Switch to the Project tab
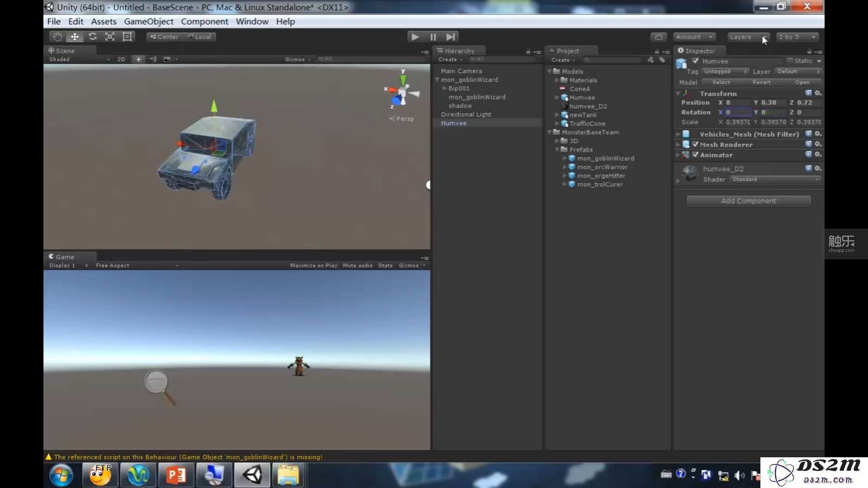Viewport: 868px width, 488px height. pyautogui.click(x=571, y=51)
